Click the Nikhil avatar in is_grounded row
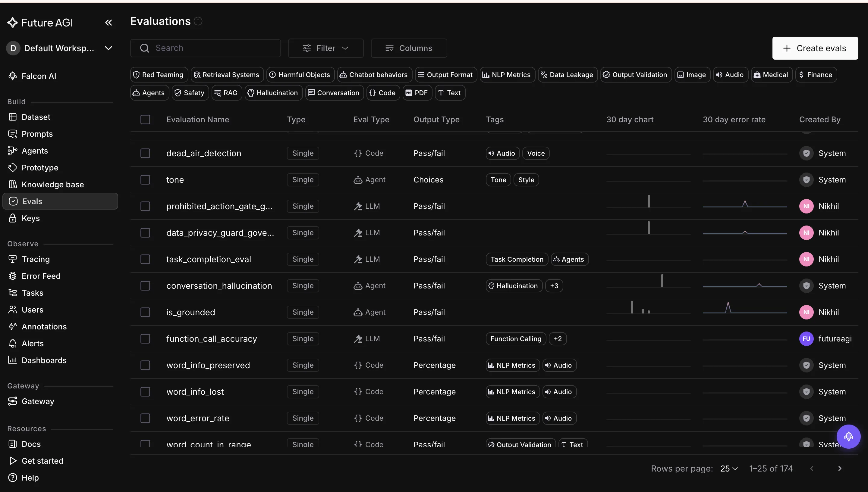 [x=806, y=312]
